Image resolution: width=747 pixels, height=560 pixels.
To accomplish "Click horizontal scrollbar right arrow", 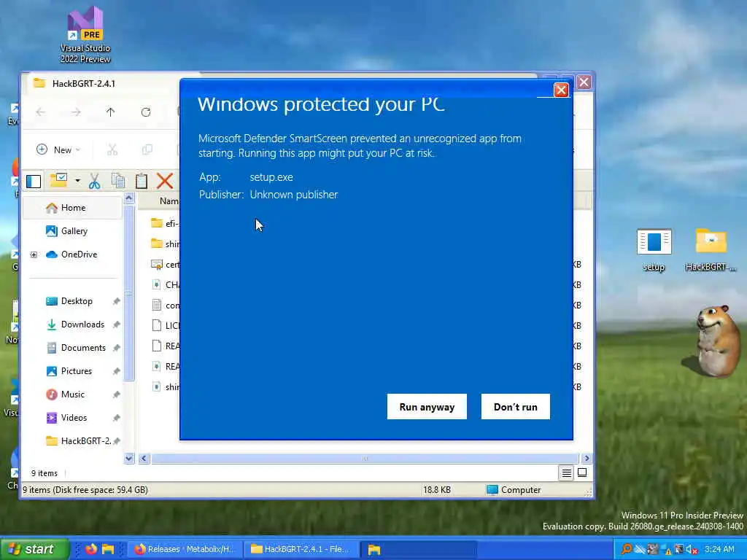I will point(587,459).
